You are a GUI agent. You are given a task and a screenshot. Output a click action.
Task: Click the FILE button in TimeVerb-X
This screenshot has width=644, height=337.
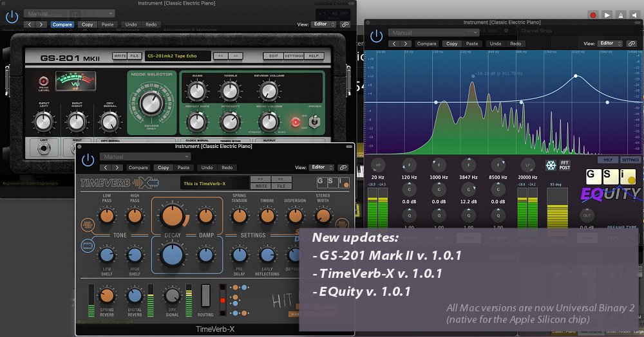tap(281, 186)
